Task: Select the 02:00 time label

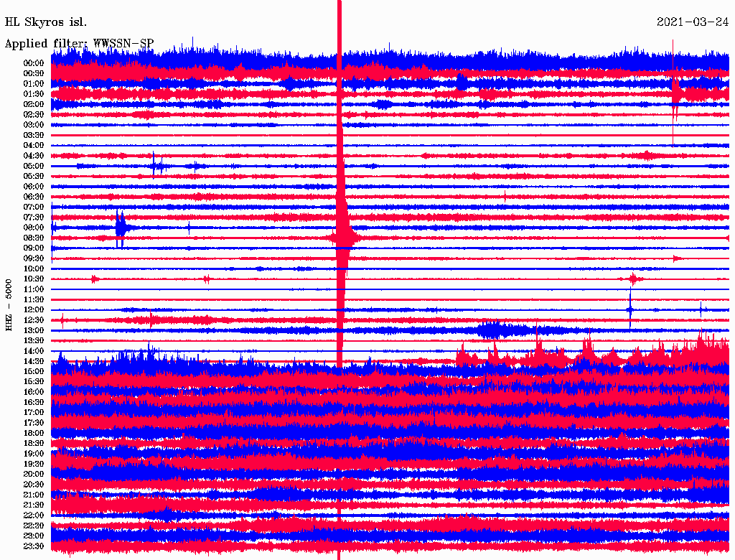Action: (34, 104)
